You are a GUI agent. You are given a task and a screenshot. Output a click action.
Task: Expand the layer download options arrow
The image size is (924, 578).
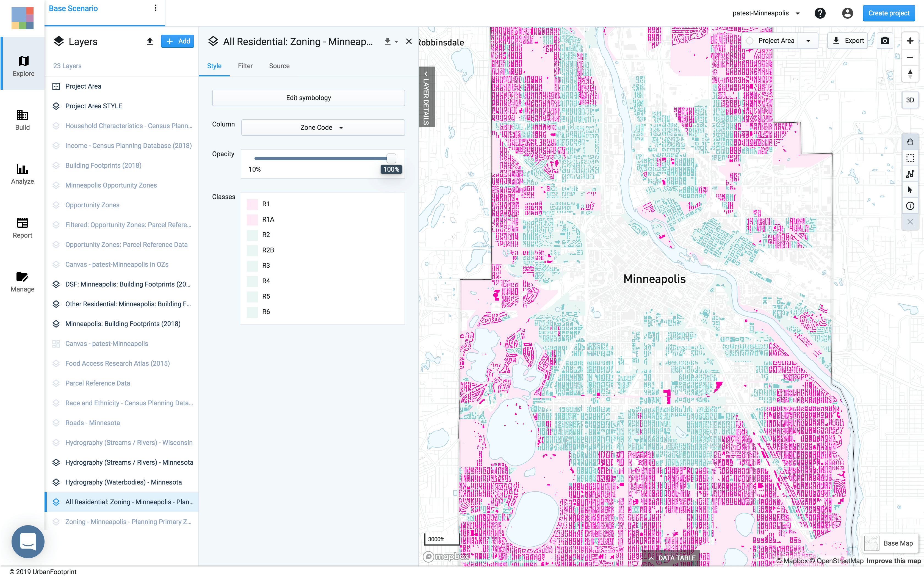pos(396,41)
